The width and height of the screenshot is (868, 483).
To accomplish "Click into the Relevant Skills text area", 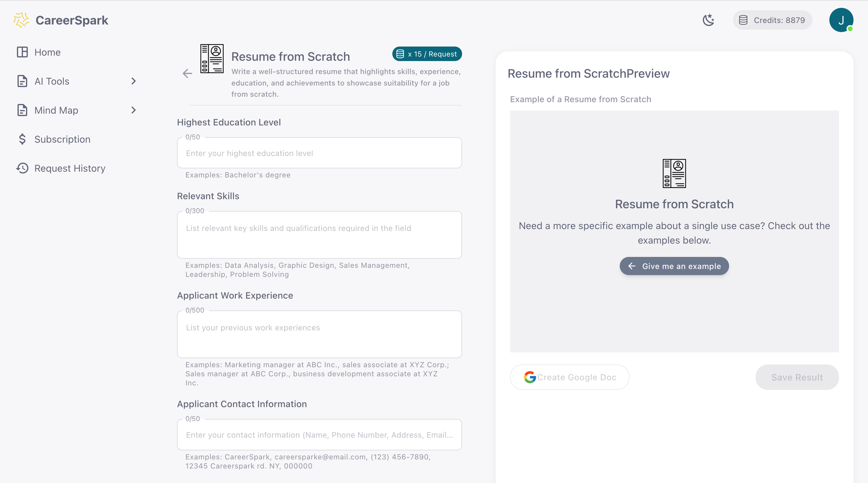I will point(319,235).
